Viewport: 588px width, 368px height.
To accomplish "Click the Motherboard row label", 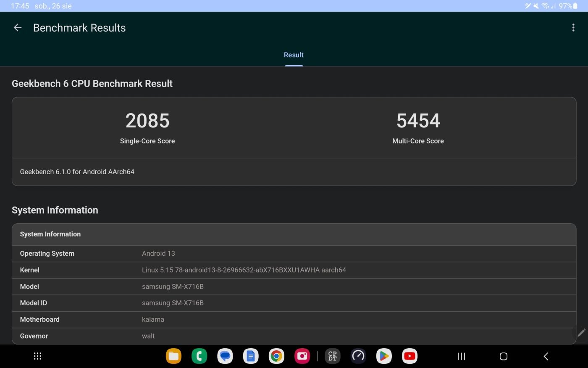I will point(40,320).
